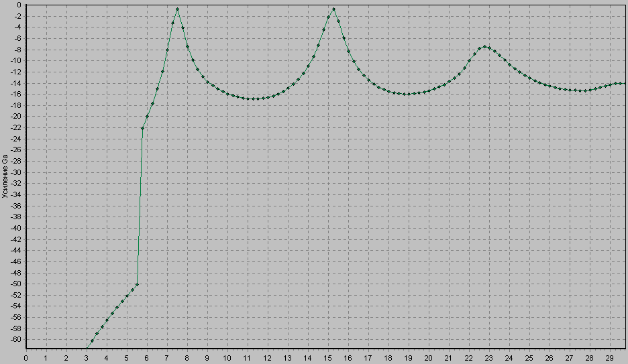Click the last data point at right edge
The image size is (628, 364).
[x=624, y=83]
